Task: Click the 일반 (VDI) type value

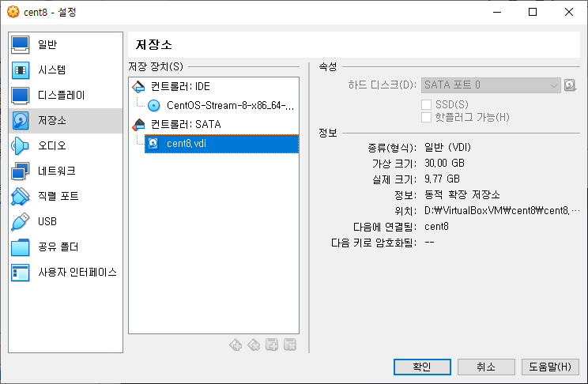Action: 447,148
